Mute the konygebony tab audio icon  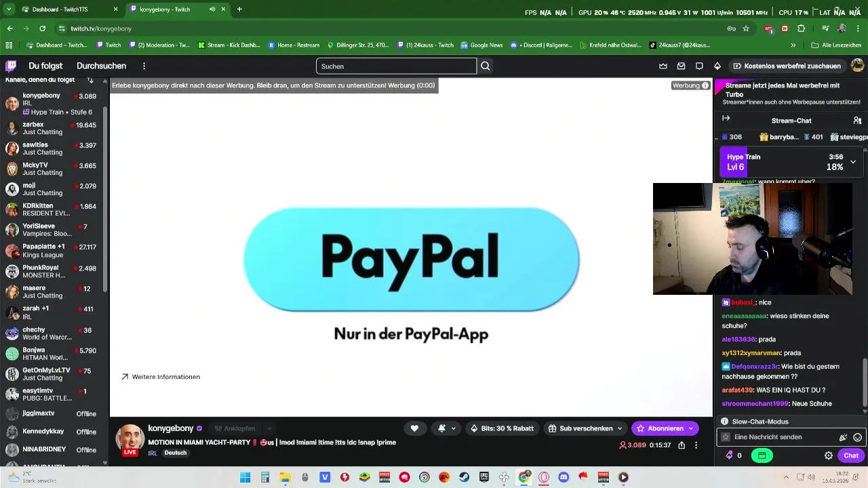(x=212, y=9)
